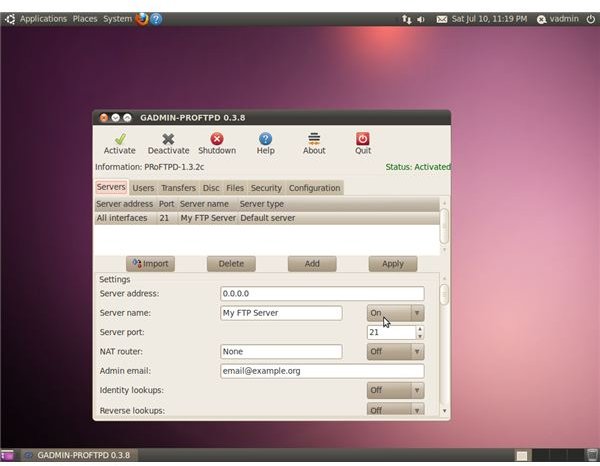Click the Port column header
This screenshot has width=600, height=466.
click(x=166, y=204)
